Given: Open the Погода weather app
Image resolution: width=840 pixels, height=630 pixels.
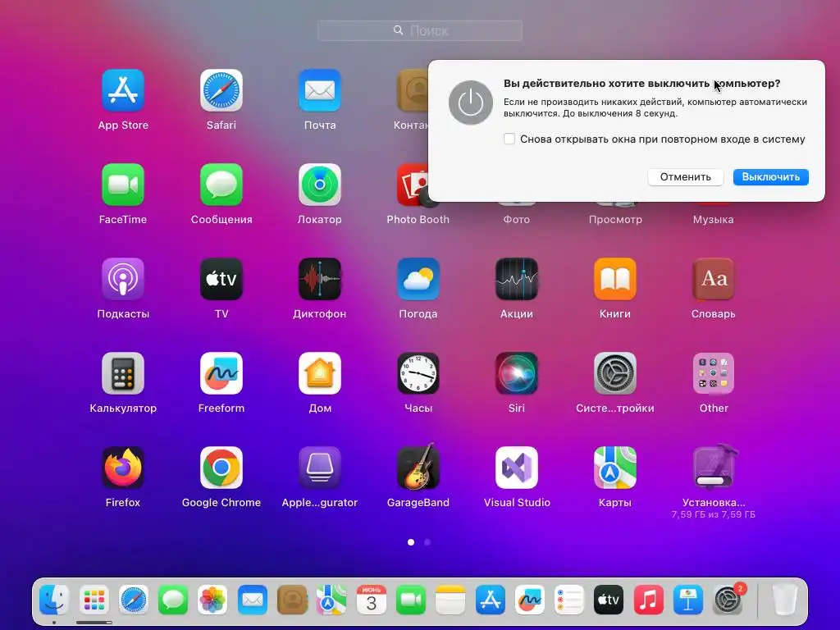Looking at the screenshot, I should 418,279.
